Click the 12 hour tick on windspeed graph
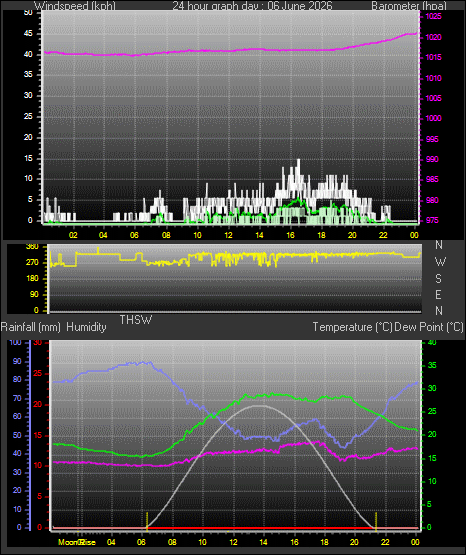Image resolution: width=466 pixels, height=555 pixels. click(228, 235)
